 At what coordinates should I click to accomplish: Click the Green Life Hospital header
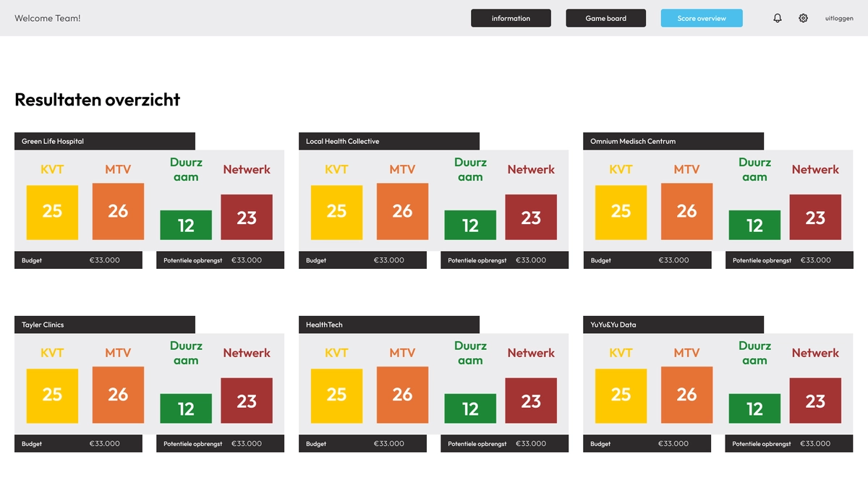coord(105,141)
